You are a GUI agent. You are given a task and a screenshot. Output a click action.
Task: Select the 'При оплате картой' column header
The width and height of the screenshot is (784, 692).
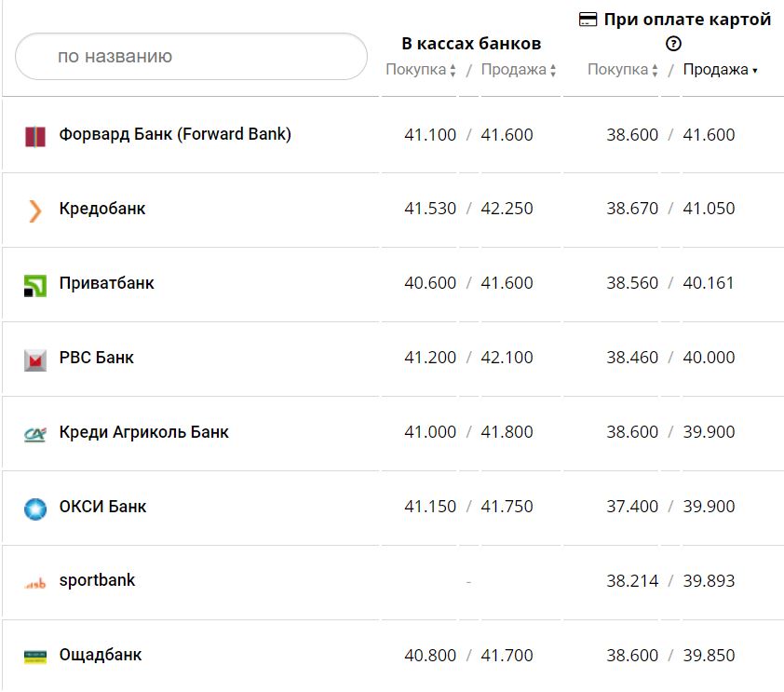(687, 20)
